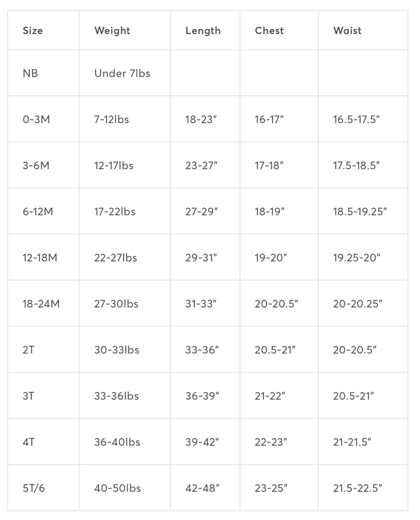This screenshot has height=520, width=420.
Task: Click the 21.5-22.5" waist cell
Action: click(363, 488)
